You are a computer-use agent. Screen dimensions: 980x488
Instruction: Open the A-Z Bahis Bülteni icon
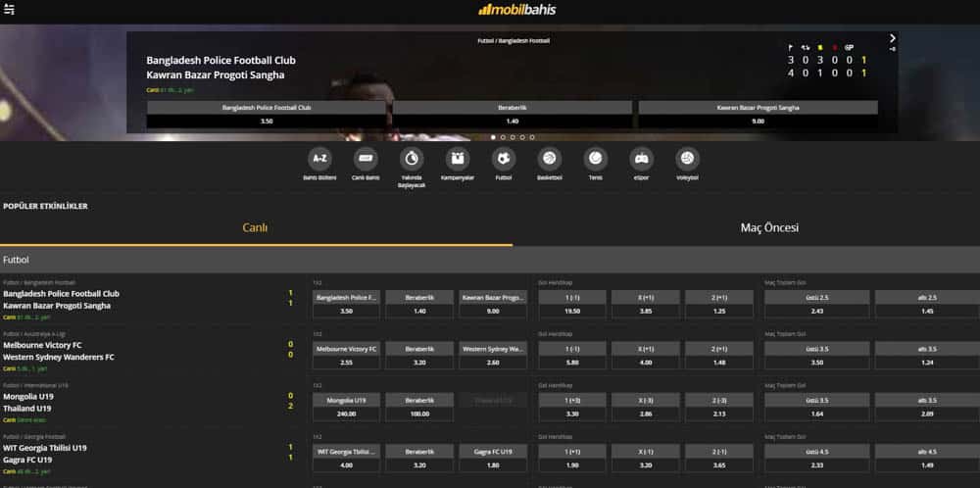point(319,159)
